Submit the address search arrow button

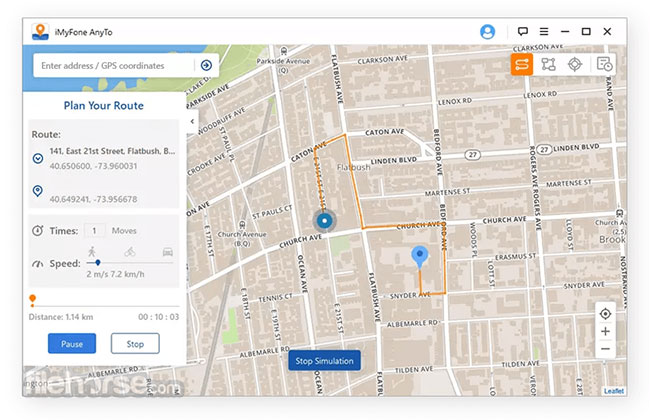coord(206,65)
